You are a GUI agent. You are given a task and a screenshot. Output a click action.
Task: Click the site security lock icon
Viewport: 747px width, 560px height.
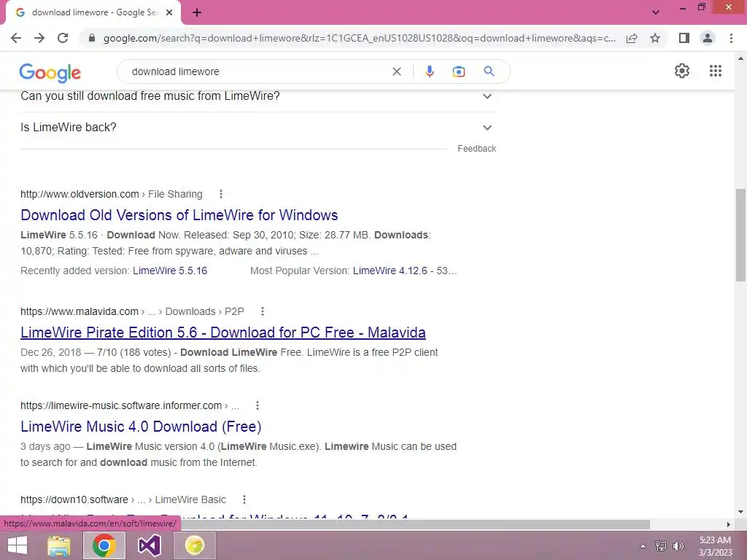click(x=92, y=38)
